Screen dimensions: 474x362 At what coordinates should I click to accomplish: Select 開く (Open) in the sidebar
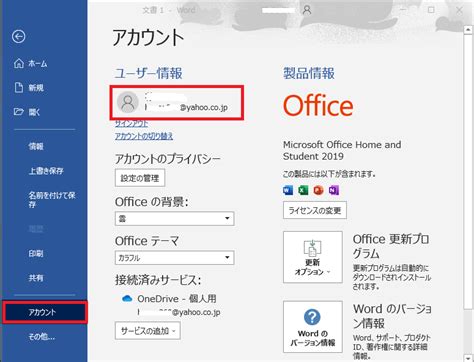point(27,112)
